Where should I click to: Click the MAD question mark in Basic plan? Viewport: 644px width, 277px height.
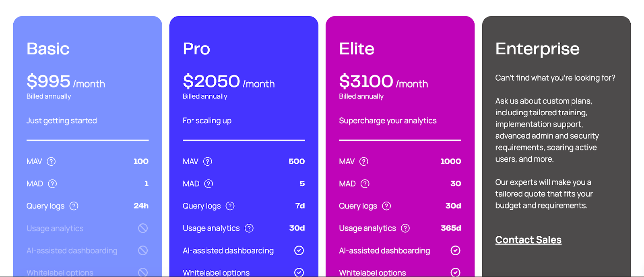[x=53, y=183]
